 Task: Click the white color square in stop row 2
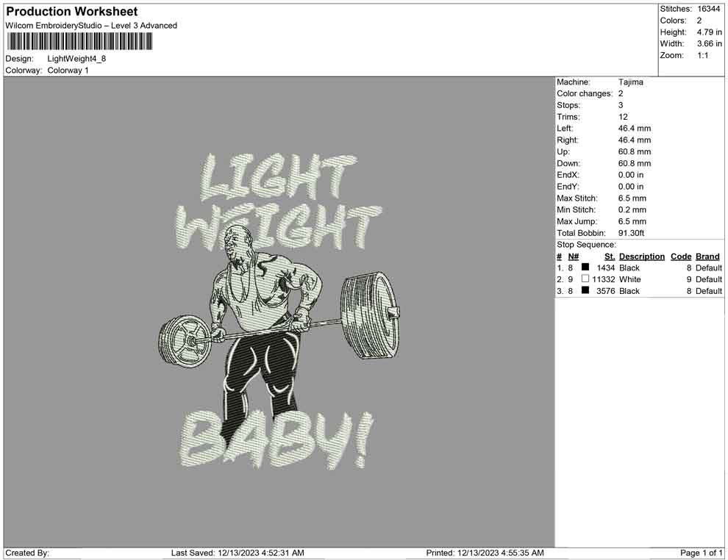tap(585, 279)
